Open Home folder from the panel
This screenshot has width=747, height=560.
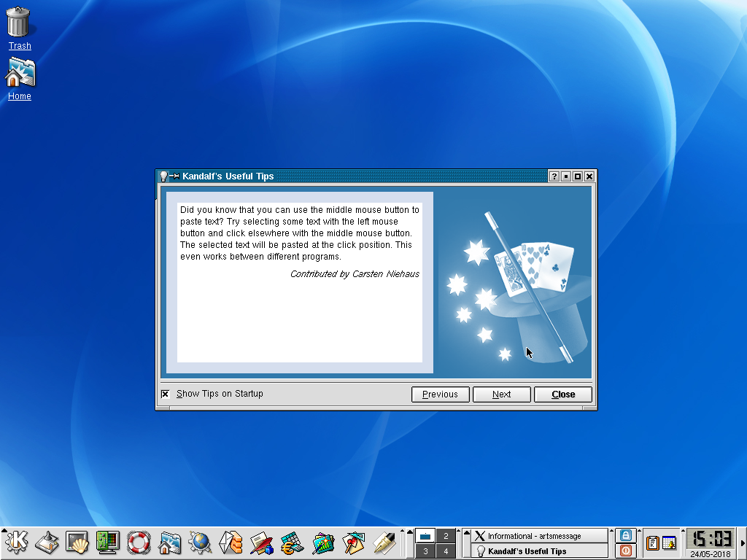(x=169, y=542)
